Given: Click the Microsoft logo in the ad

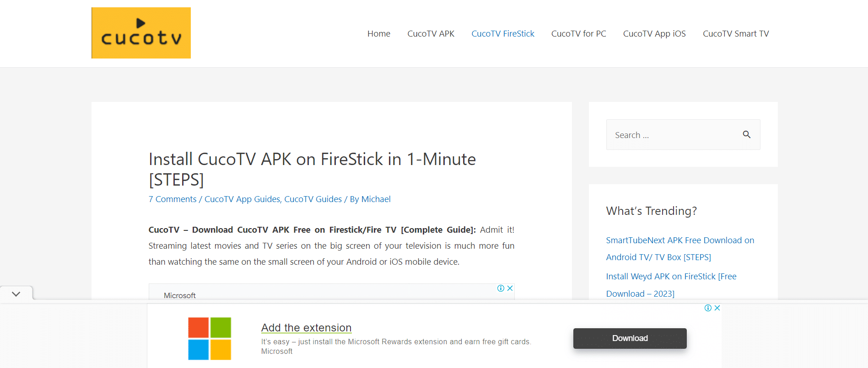Looking at the screenshot, I should pos(210,339).
